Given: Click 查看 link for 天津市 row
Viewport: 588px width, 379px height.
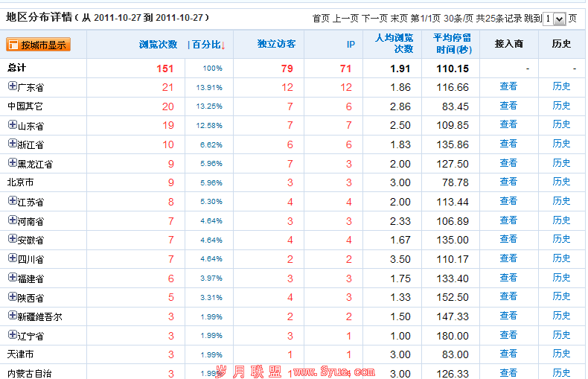Looking at the screenshot, I should click(x=508, y=354).
